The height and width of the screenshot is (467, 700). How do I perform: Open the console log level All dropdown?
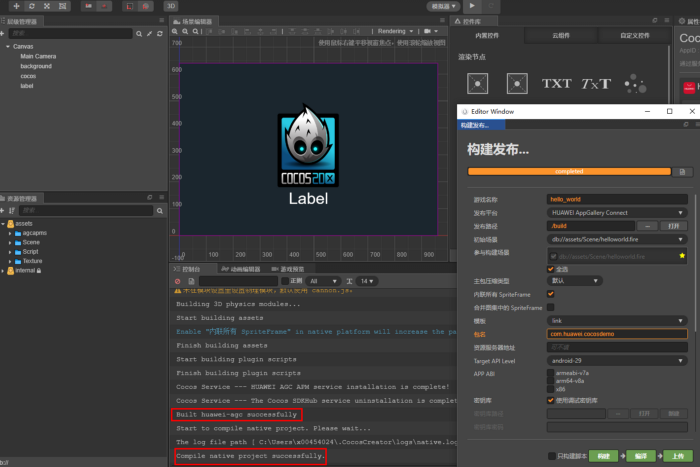click(x=323, y=281)
